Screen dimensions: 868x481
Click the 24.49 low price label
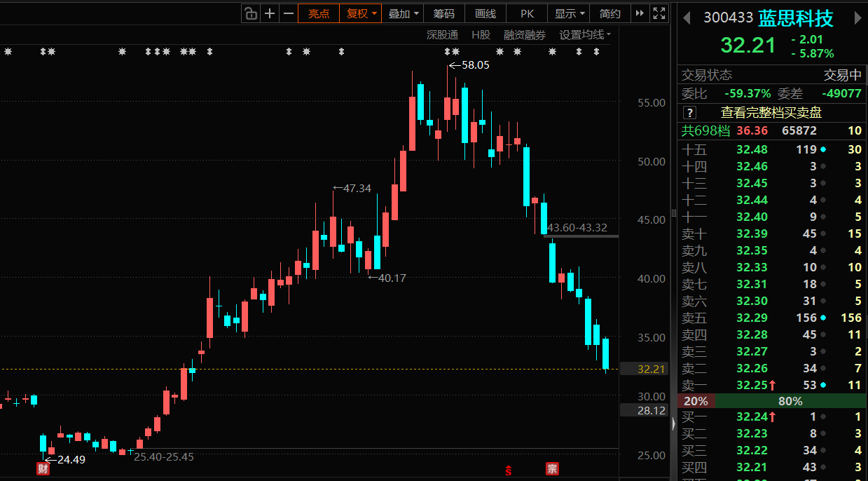(x=71, y=459)
